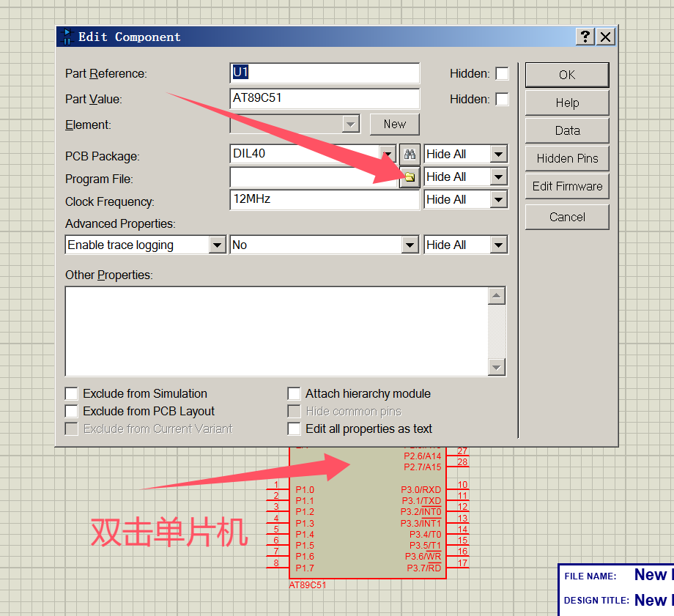Open Hide All dropdown for Program File
Screen dimensions: 674x616
(498, 177)
